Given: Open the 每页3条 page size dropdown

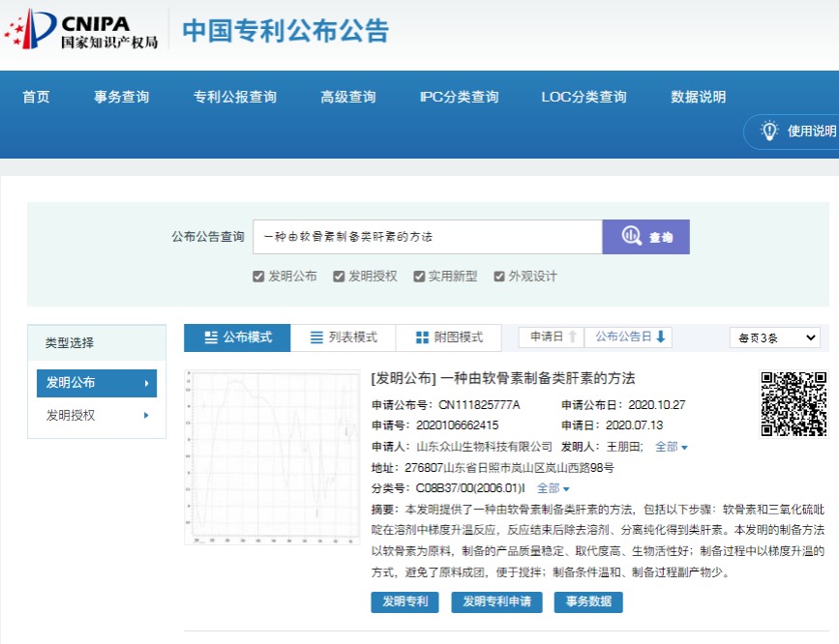Looking at the screenshot, I should click(774, 337).
